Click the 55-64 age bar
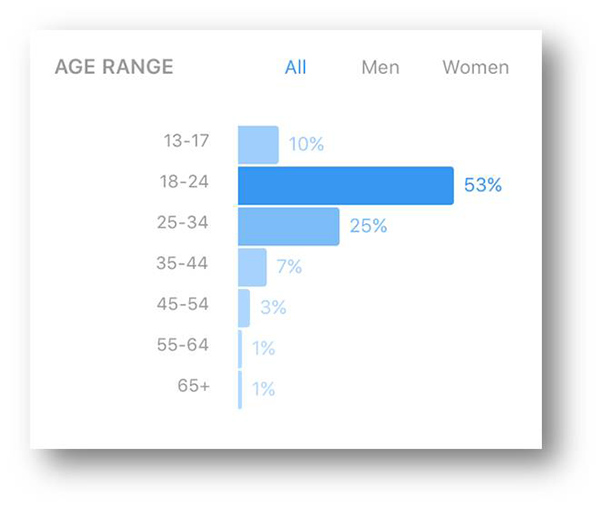601x508 pixels. pyautogui.click(x=240, y=349)
